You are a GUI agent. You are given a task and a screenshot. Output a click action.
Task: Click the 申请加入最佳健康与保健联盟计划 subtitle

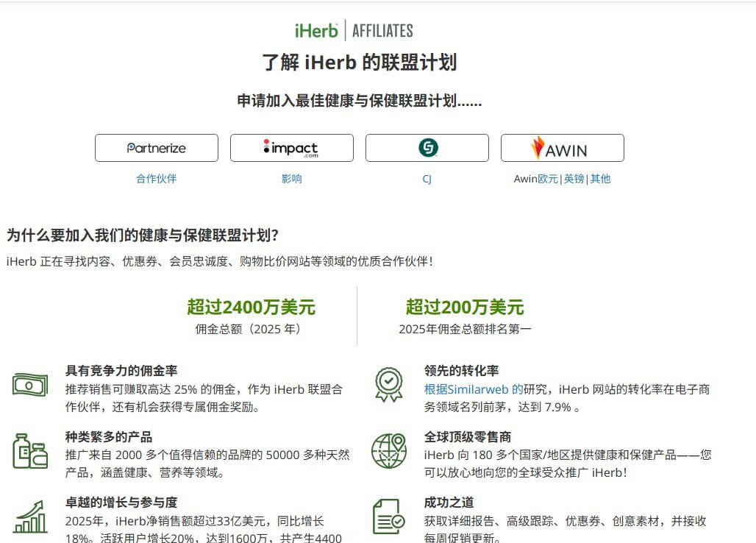359,101
